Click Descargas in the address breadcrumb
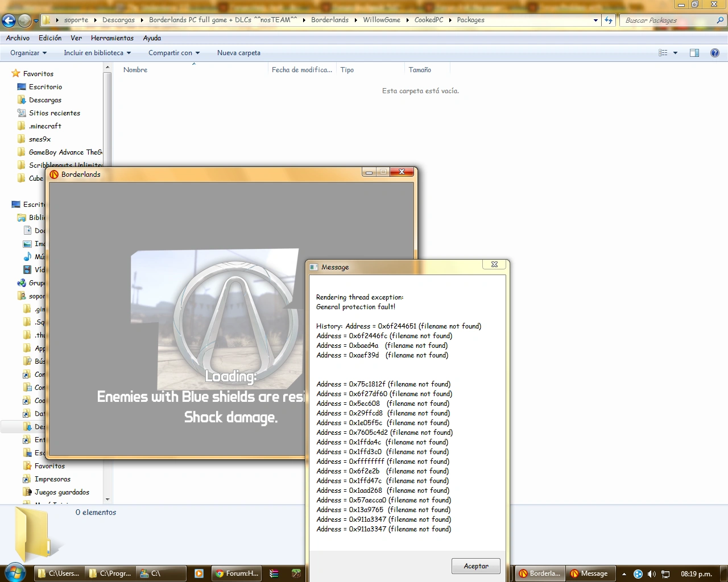The height and width of the screenshot is (582, 728). [x=118, y=20]
